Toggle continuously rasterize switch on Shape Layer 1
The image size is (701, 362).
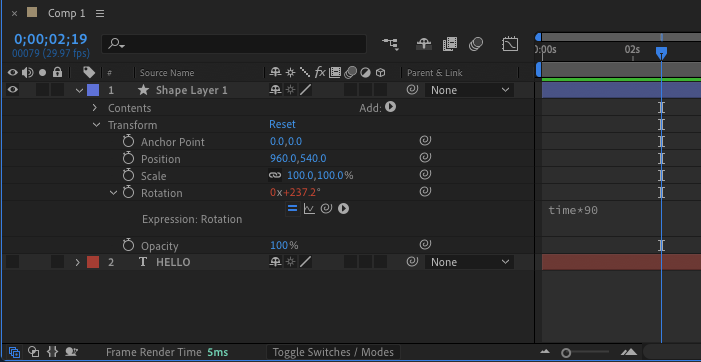click(291, 90)
